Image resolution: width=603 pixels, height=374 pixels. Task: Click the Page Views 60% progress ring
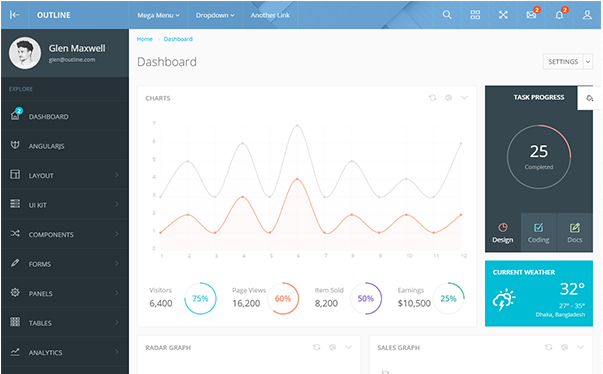[283, 298]
